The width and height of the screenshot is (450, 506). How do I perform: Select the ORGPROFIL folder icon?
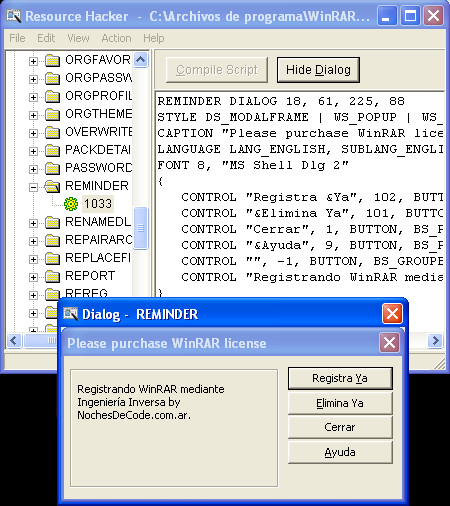(x=52, y=96)
